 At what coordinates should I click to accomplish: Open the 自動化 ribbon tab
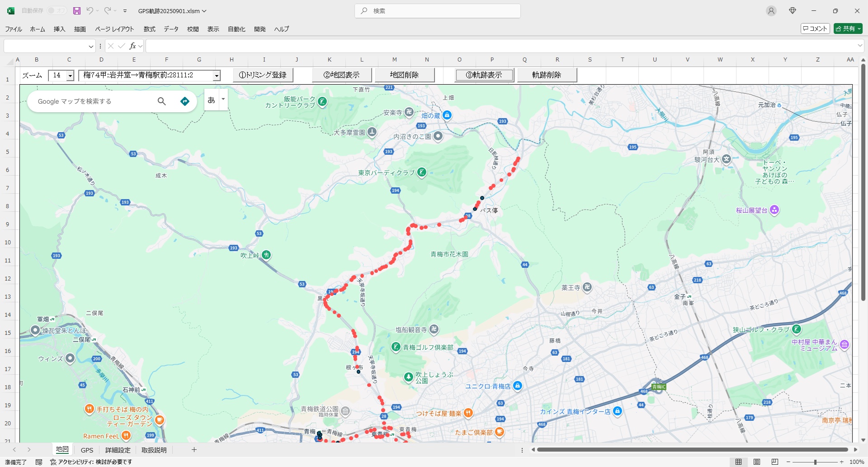coord(236,29)
